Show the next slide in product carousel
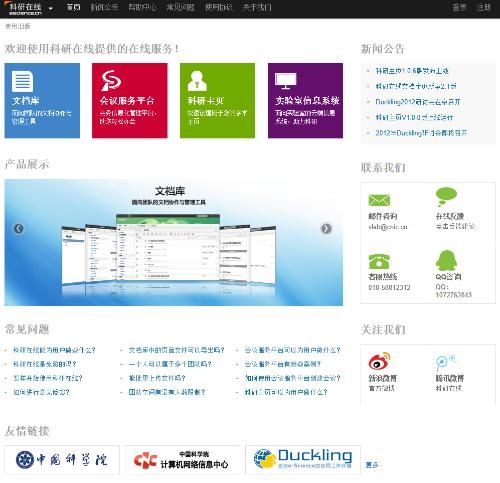The image size is (500, 483). [326, 228]
